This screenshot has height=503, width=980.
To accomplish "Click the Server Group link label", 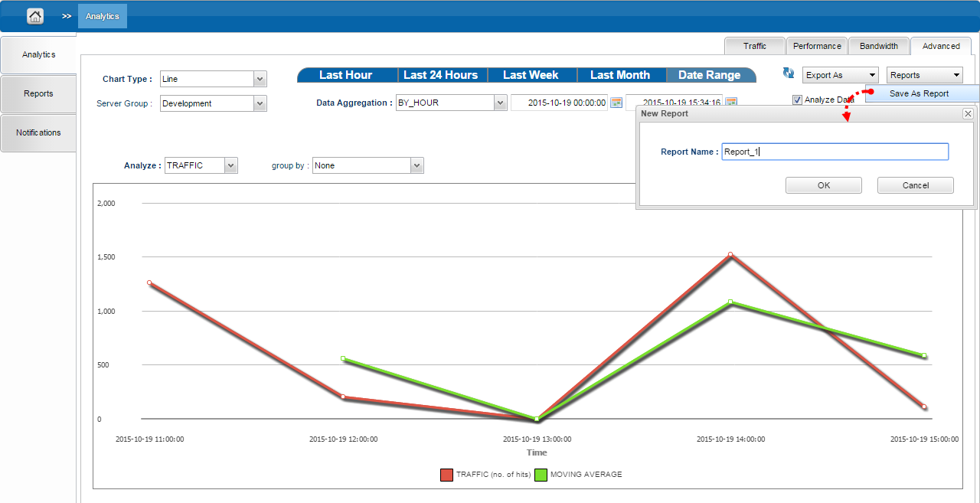I will (x=124, y=103).
